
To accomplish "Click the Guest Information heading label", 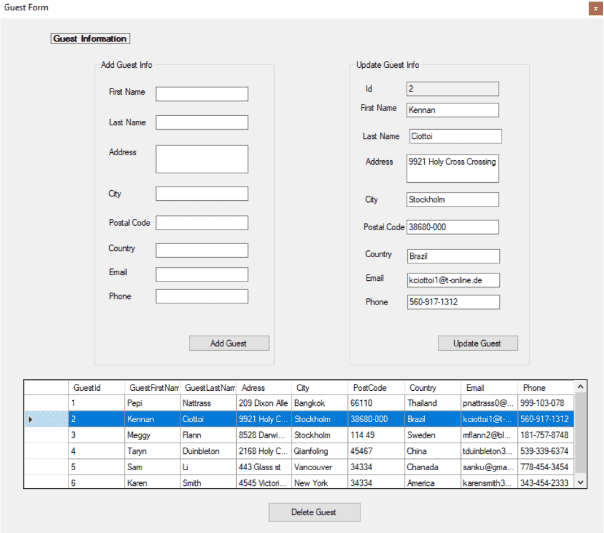I will [90, 39].
